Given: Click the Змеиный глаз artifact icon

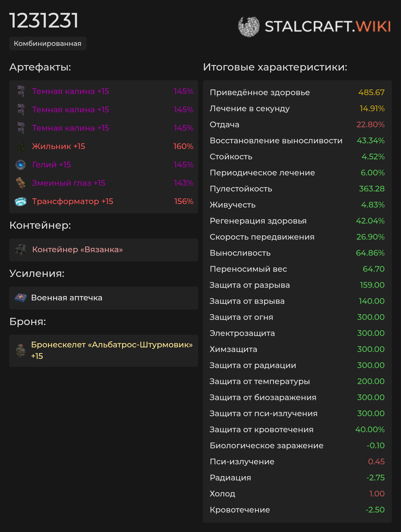Looking at the screenshot, I should tap(21, 183).
